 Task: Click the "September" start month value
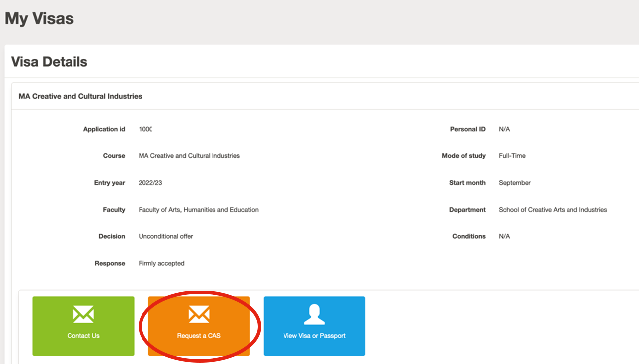point(515,183)
